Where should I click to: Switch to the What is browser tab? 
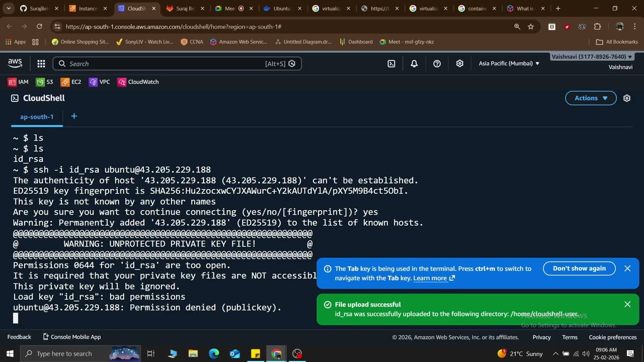pyautogui.click(x=526, y=9)
